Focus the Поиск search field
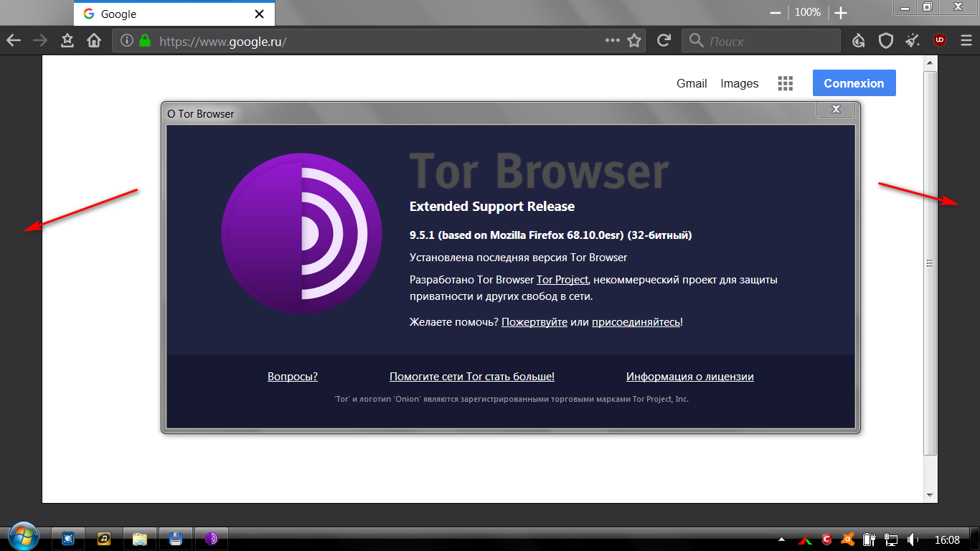This screenshot has width=980, height=551. (x=760, y=41)
